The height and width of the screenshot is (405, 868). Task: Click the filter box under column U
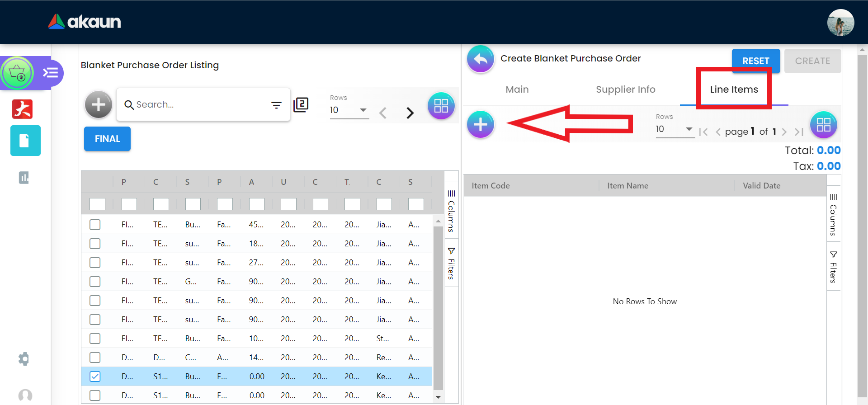click(x=288, y=204)
